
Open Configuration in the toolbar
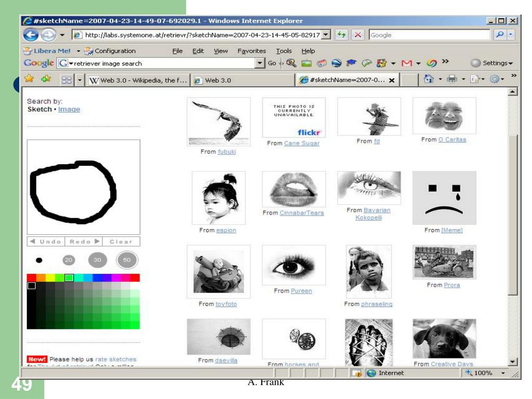click(x=110, y=51)
